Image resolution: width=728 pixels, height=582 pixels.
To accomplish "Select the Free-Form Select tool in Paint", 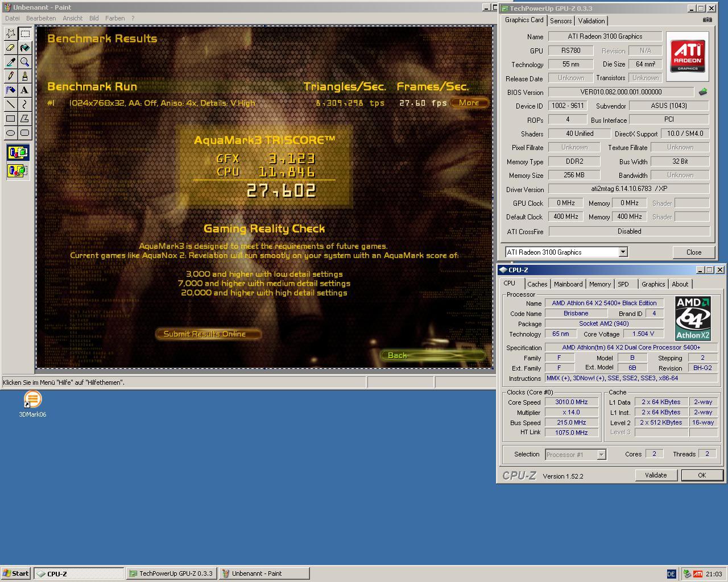I will [x=11, y=34].
